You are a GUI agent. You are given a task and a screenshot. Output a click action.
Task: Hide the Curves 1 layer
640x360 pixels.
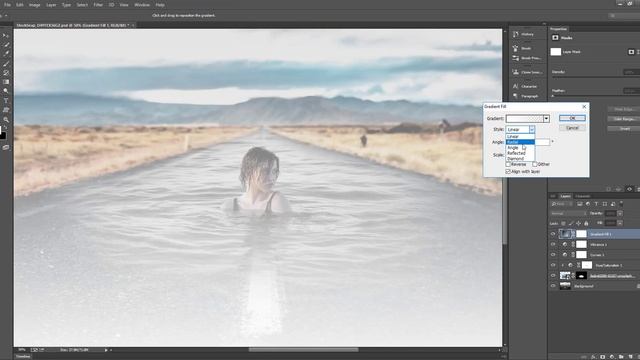point(553,255)
